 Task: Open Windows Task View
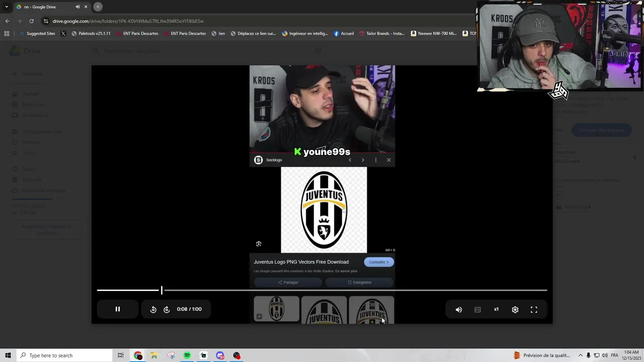pos(121,355)
